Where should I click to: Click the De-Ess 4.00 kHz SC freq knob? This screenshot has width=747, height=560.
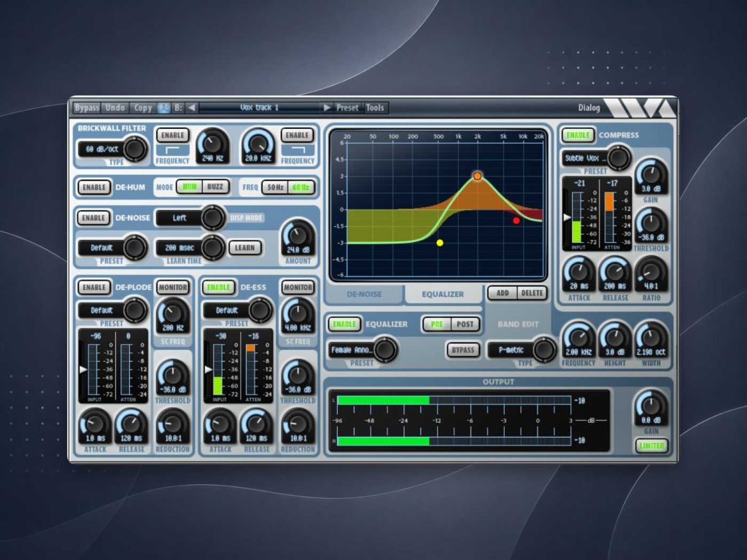pyautogui.click(x=298, y=316)
